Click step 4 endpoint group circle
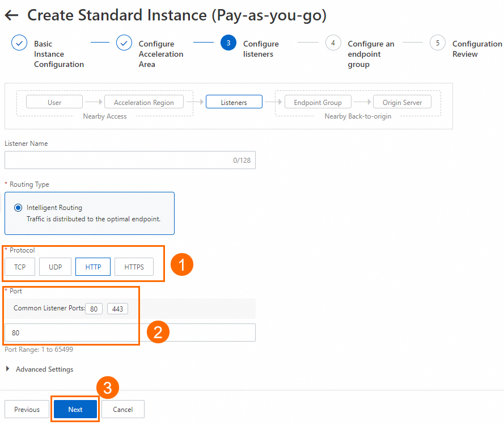 pyautogui.click(x=333, y=43)
